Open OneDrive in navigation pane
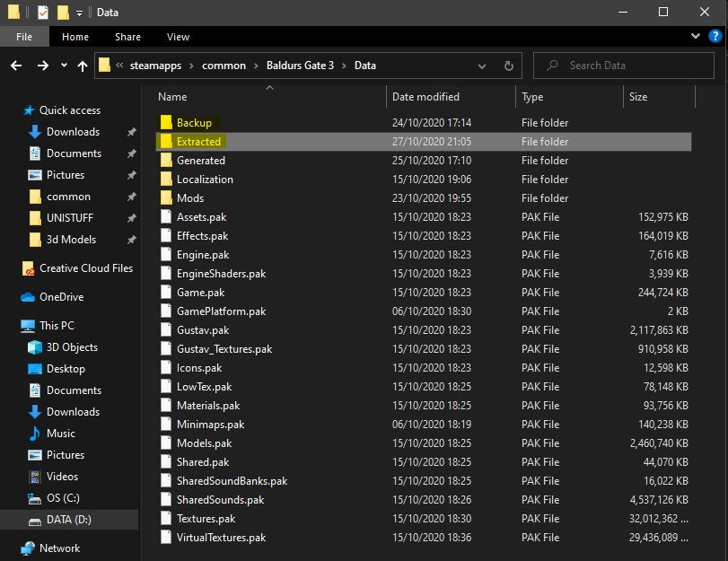Screen dimensions: 728x561 pyautogui.click(x=61, y=297)
